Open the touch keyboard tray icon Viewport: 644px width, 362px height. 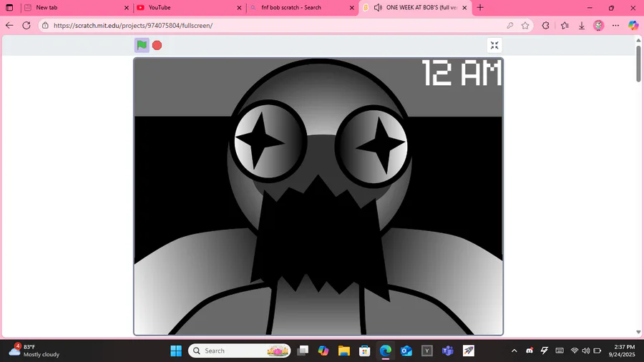560,351
